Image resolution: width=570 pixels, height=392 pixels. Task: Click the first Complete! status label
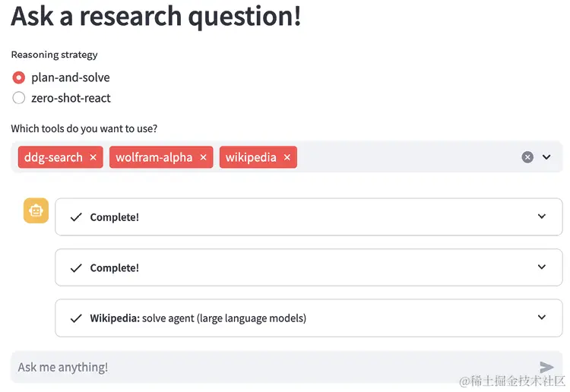(114, 217)
